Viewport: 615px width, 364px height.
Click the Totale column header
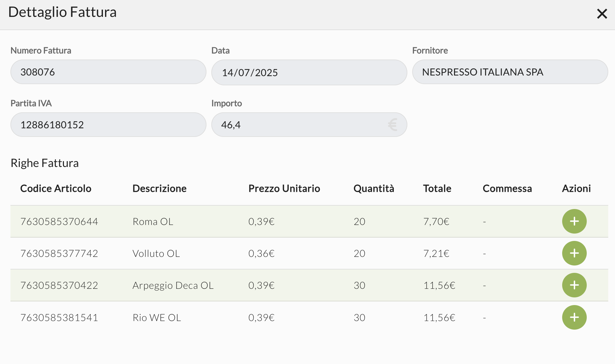pyautogui.click(x=437, y=188)
